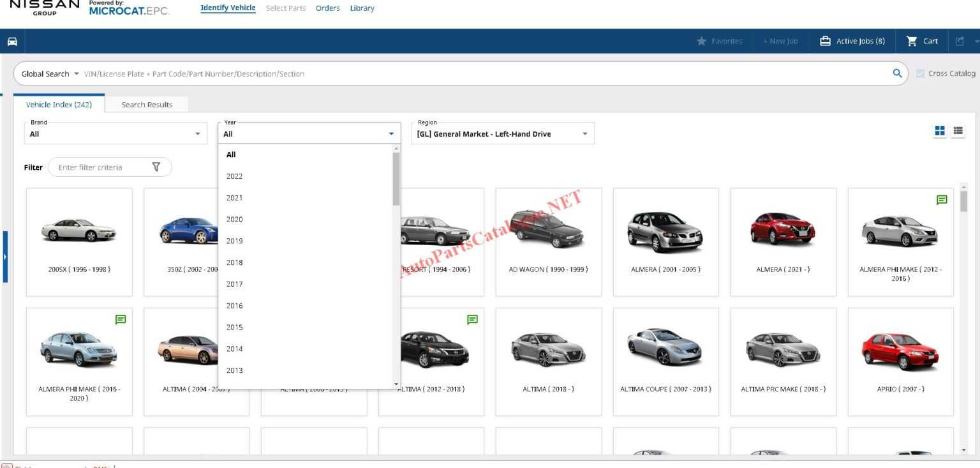Open Active Jobs (8) briefcase
Viewport: 980px width, 468px height.
coord(825,41)
